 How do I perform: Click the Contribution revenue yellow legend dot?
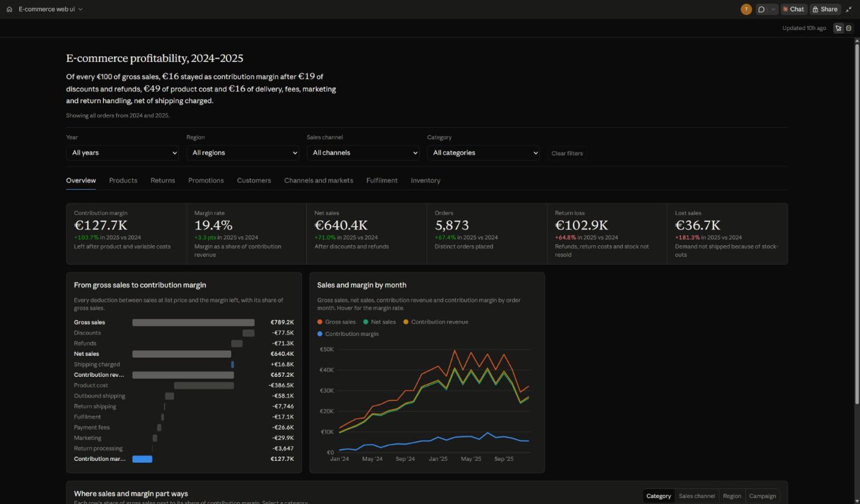(x=406, y=322)
